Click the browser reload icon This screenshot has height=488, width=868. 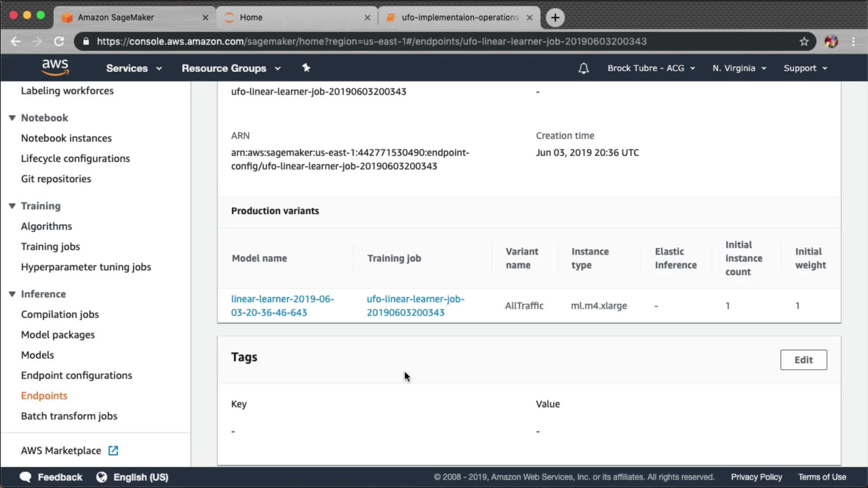pos(59,42)
